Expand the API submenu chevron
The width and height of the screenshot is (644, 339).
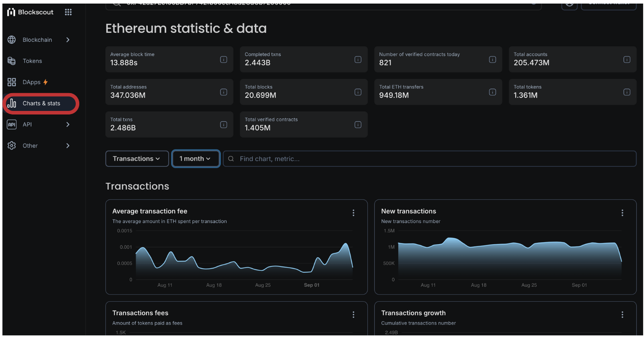[68, 125]
